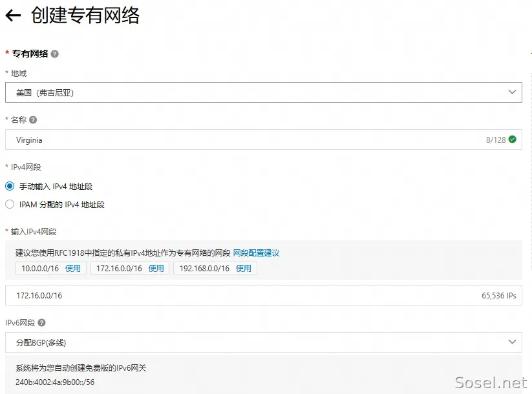
Task: Click the 192.168.0.0/16 suggestion text
Action: [204, 269]
